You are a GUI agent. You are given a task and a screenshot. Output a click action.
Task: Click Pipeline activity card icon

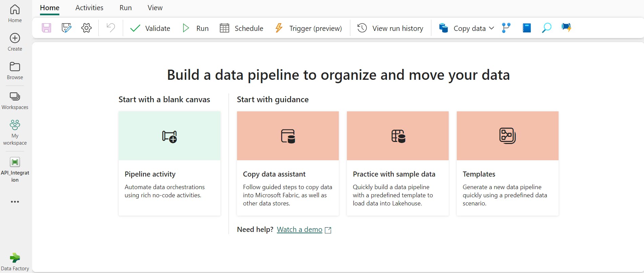[x=170, y=136]
